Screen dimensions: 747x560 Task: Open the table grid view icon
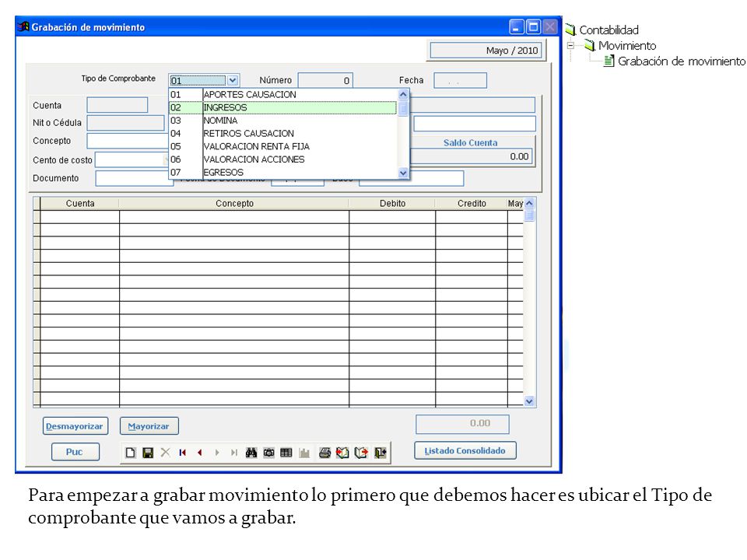pyautogui.click(x=286, y=453)
